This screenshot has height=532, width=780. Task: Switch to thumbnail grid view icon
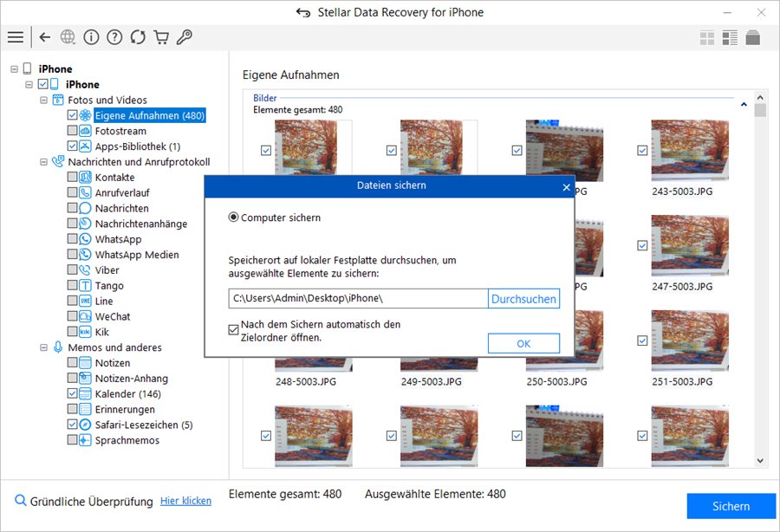coord(707,38)
